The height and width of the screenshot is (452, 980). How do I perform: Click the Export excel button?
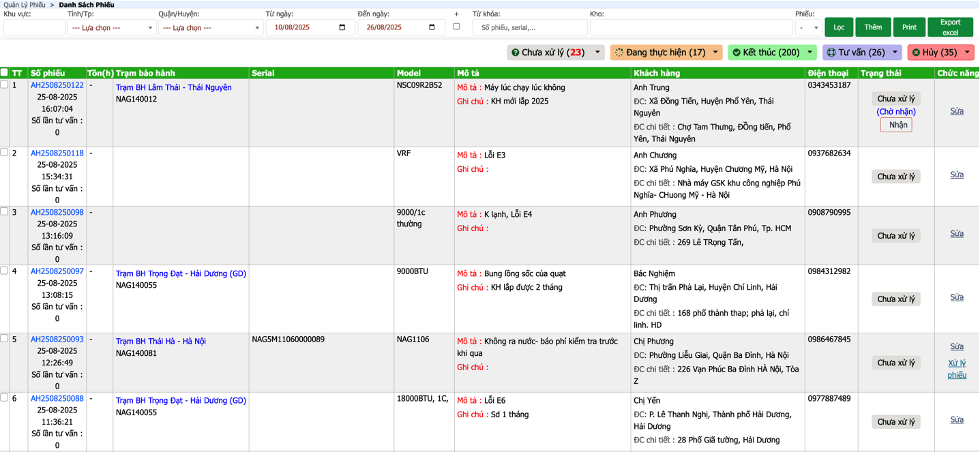click(x=950, y=27)
